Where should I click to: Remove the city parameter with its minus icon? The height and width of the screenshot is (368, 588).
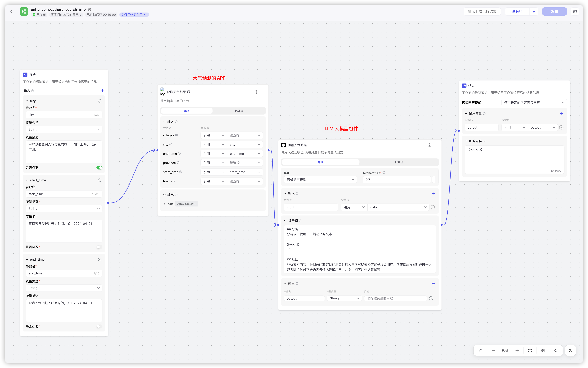pos(100,101)
